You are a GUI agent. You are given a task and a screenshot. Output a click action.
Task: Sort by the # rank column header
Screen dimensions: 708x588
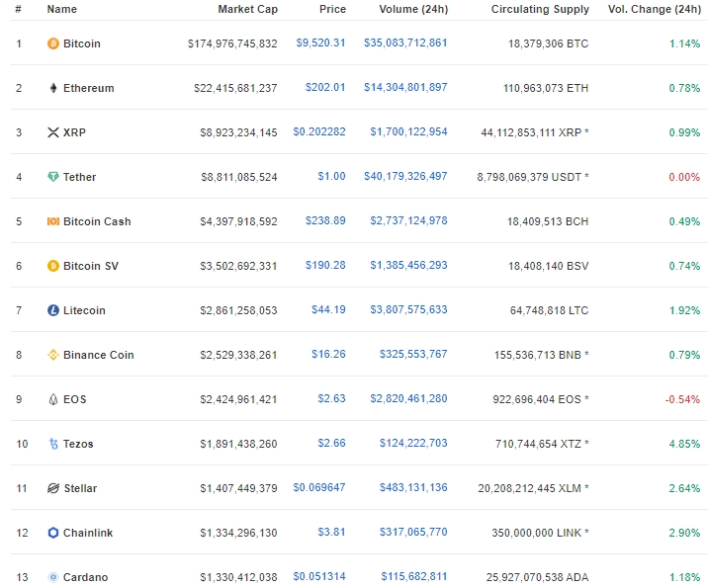tap(19, 9)
